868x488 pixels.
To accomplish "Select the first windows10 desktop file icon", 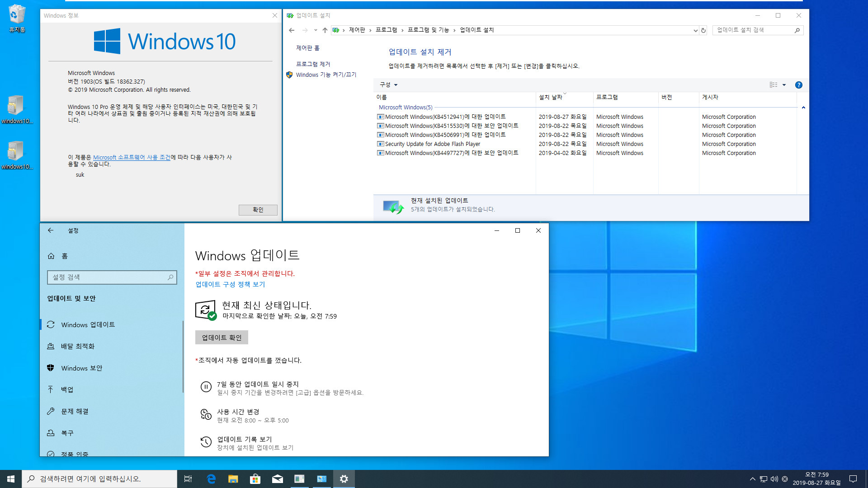I will [17, 109].
